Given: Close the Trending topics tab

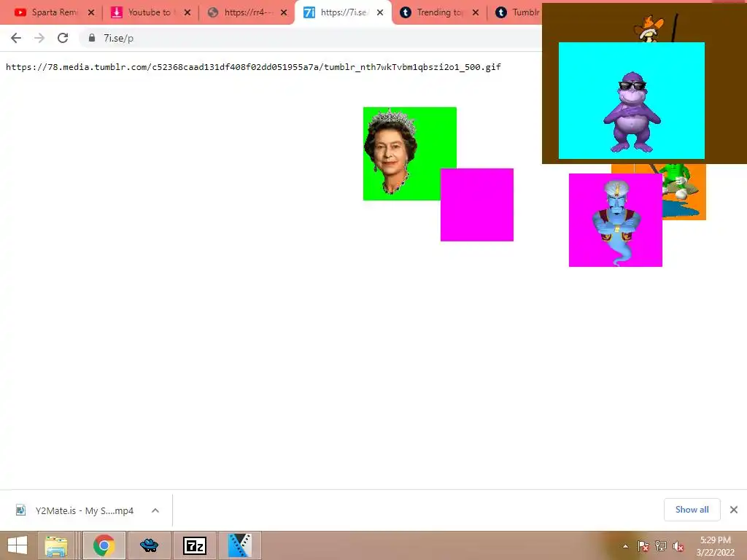Looking at the screenshot, I should 476,13.
